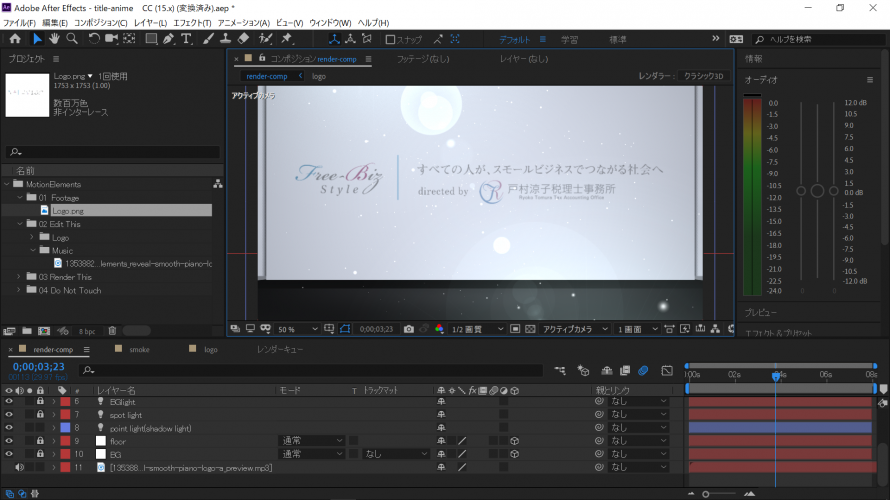Select the Zoom magnifier tool
Screen dimensions: 890x500
[x=72, y=39]
